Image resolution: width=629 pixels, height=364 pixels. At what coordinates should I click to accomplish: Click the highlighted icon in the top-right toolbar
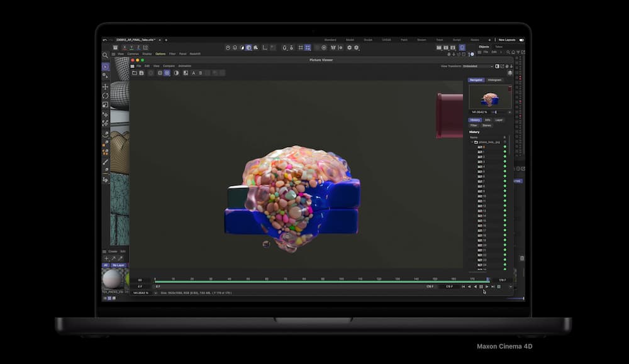pyautogui.click(x=462, y=47)
